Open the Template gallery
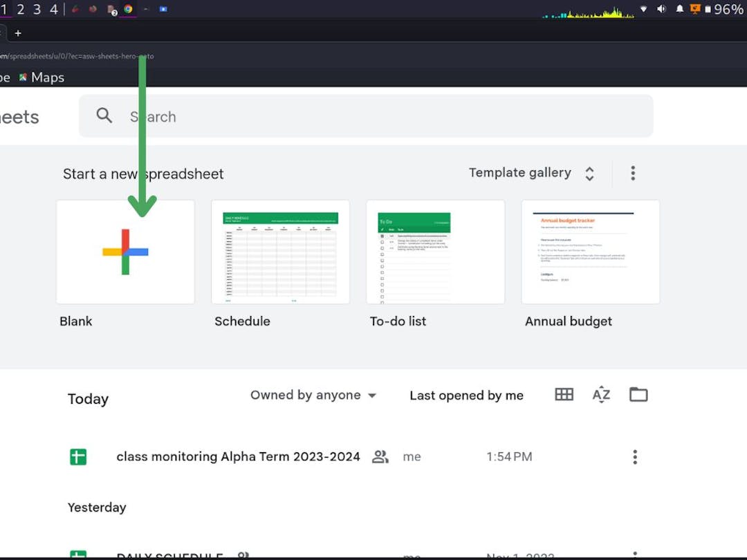 (x=520, y=172)
